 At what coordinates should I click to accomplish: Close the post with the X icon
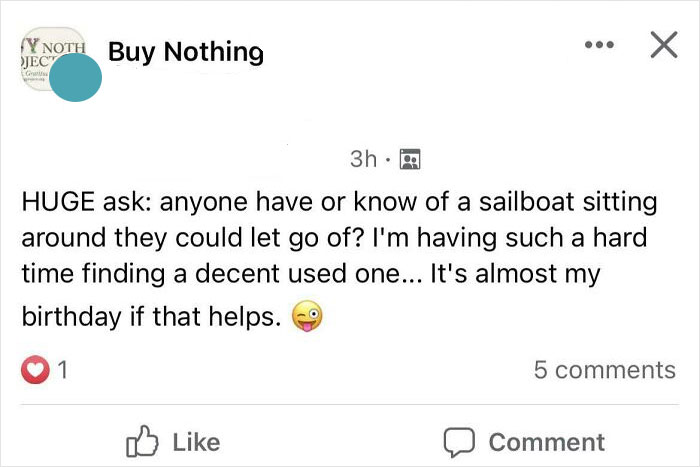(664, 45)
